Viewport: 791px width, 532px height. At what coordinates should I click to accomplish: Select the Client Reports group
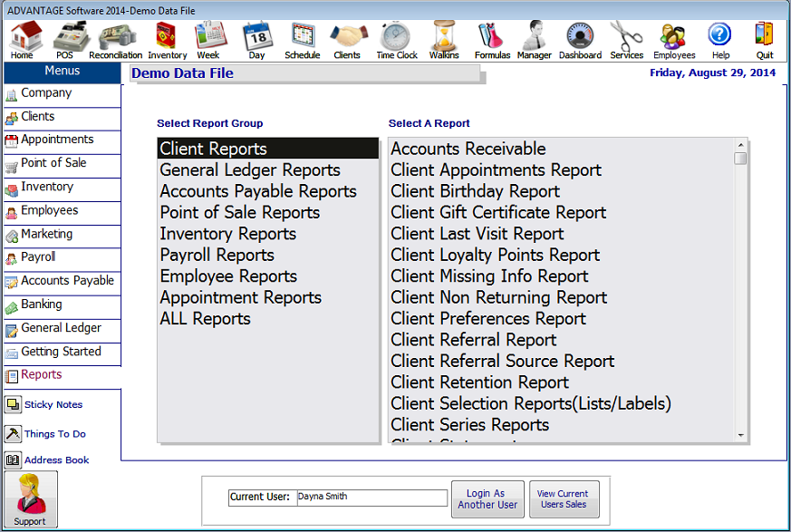pos(268,149)
